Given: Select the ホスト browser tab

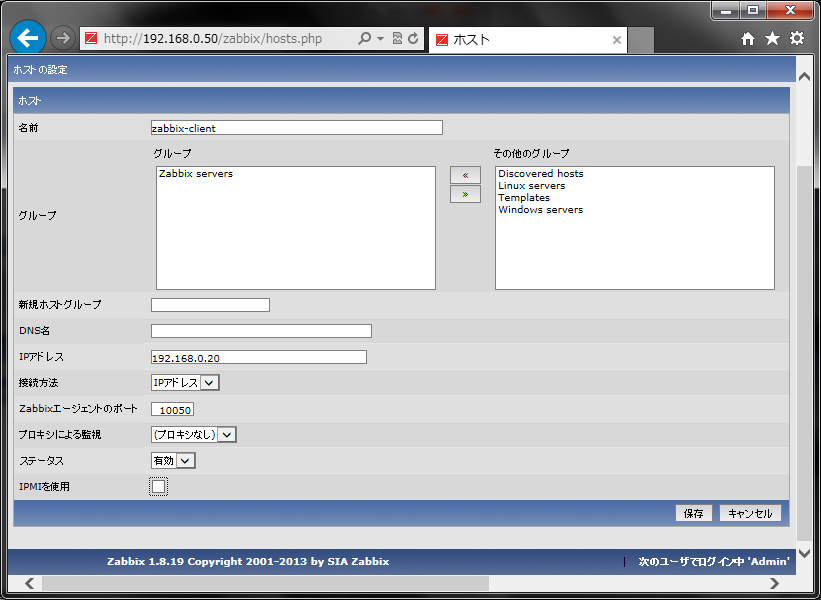Looking at the screenshot, I should [x=528, y=40].
